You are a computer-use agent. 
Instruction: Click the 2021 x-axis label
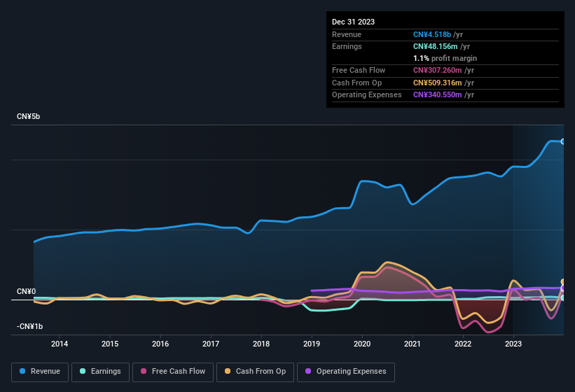click(413, 344)
